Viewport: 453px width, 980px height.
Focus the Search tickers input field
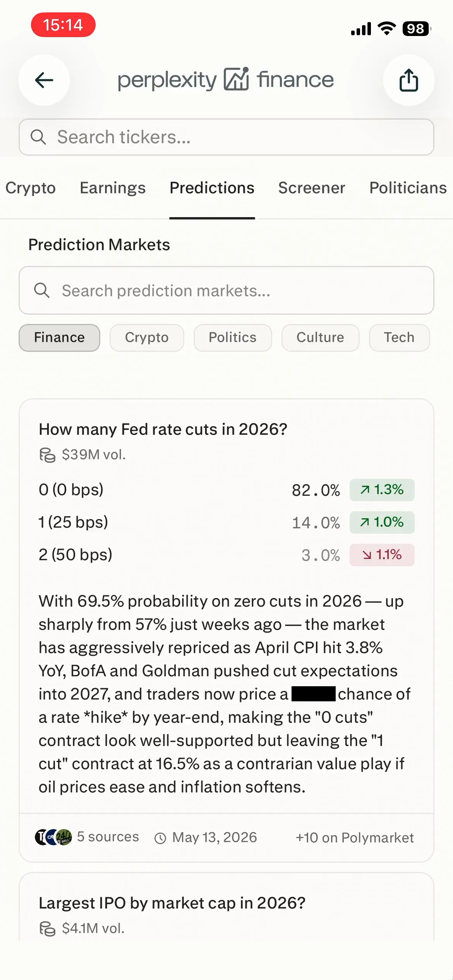[x=226, y=137]
